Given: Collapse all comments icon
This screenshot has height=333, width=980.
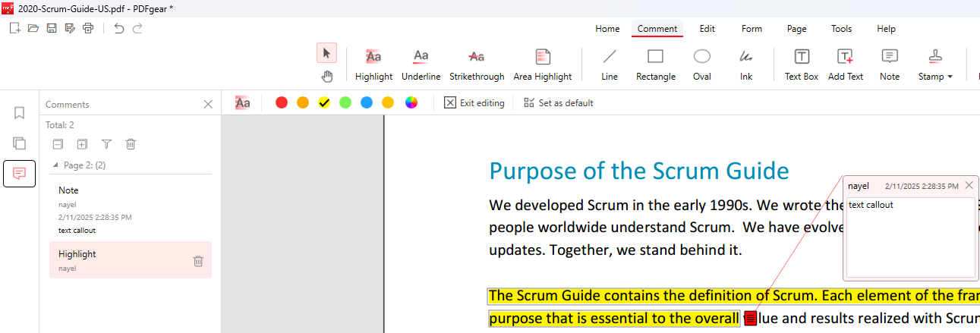Looking at the screenshot, I should pyautogui.click(x=58, y=144).
